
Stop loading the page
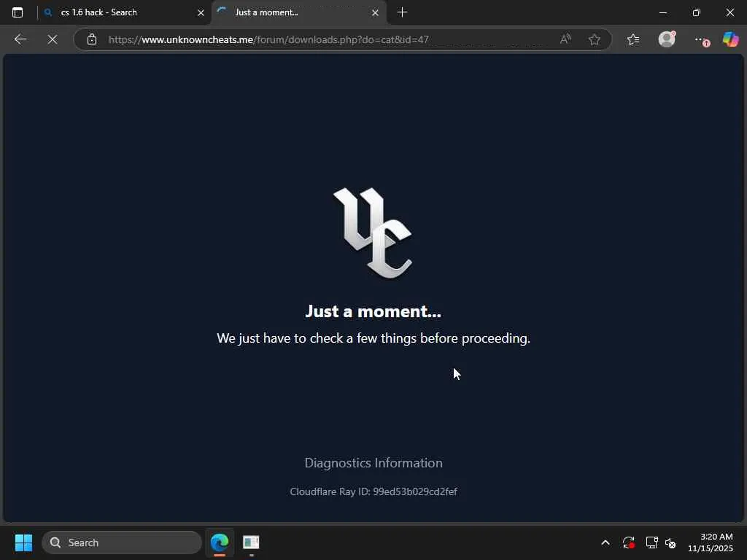(53, 39)
